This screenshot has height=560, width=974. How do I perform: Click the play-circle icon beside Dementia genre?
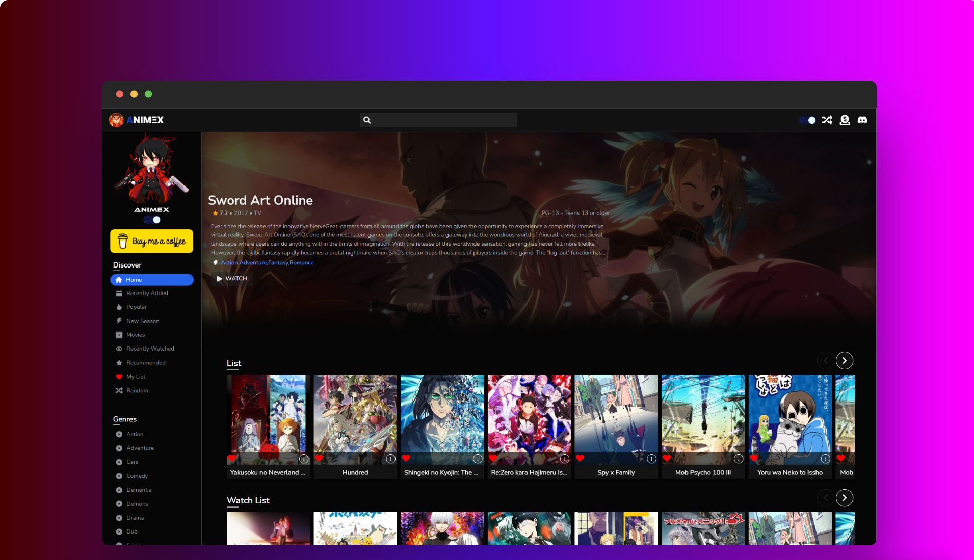pyautogui.click(x=119, y=490)
